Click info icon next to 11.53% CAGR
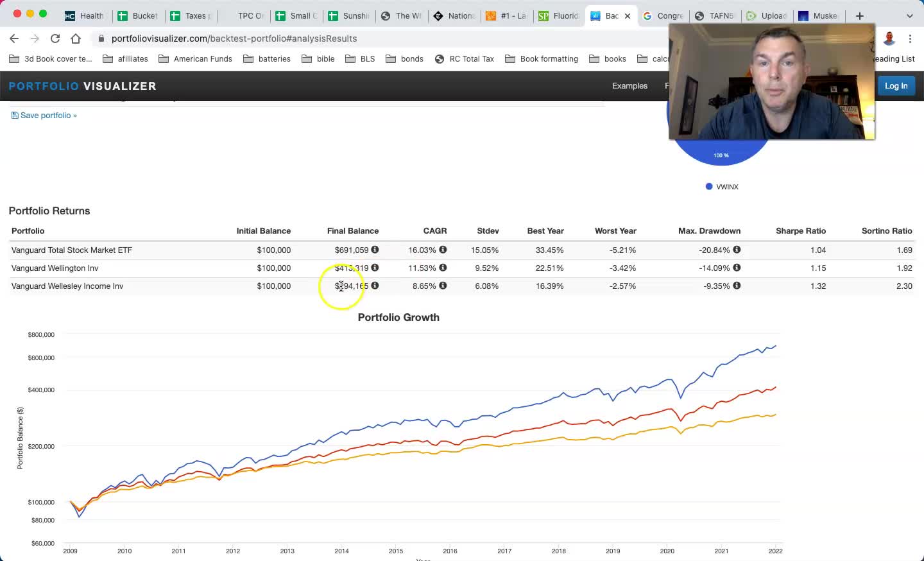924x561 pixels. click(x=443, y=268)
